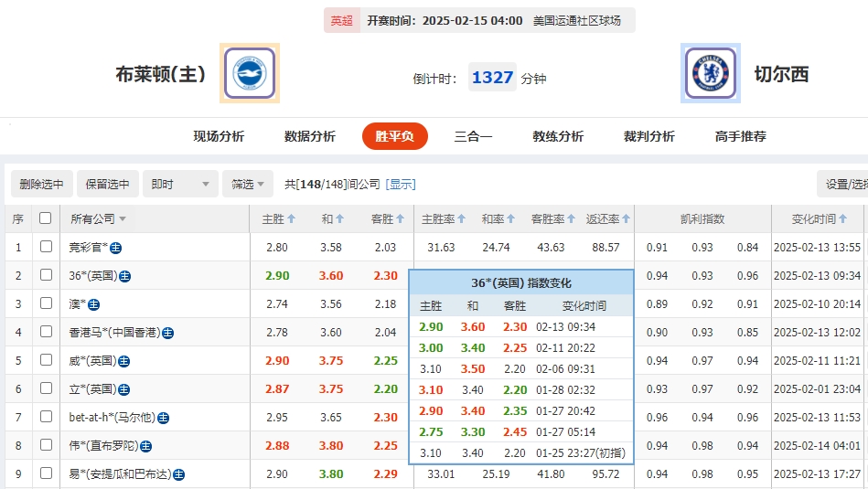Click the Brighton team crest logo
Image resolution: width=868 pixels, height=489 pixels.
249,74
